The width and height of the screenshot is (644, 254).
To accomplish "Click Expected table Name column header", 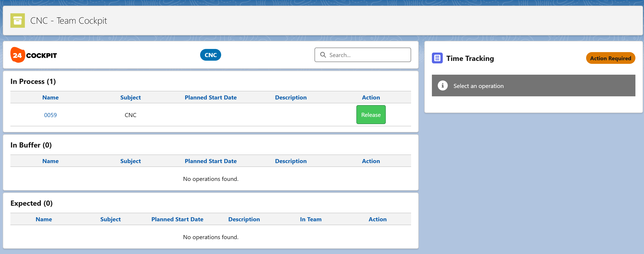I will click(x=44, y=219).
